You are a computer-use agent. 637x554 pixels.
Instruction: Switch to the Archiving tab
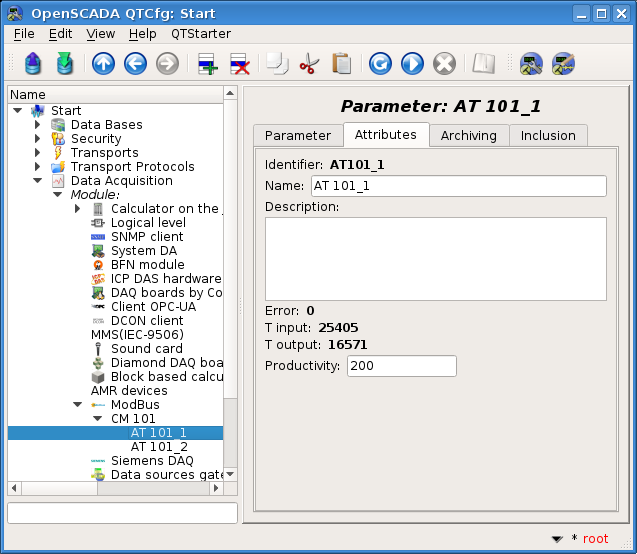(x=469, y=136)
